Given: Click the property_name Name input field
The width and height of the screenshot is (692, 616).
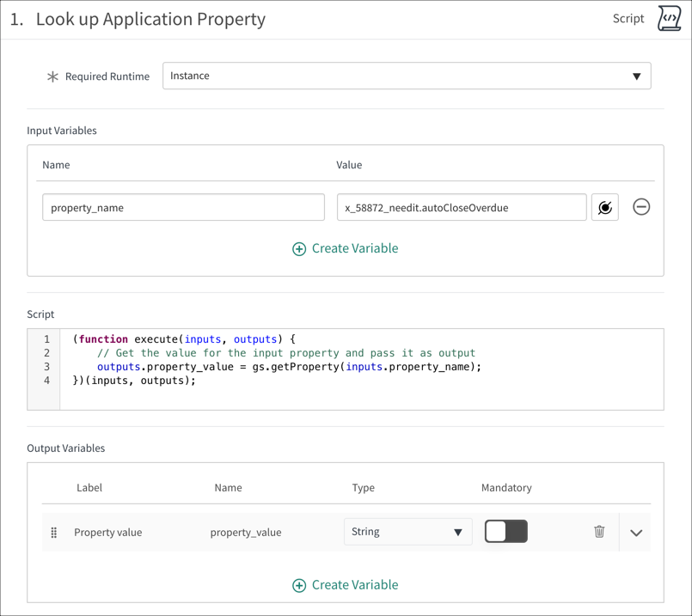Looking at the screenshot, I should click(184, 207).
